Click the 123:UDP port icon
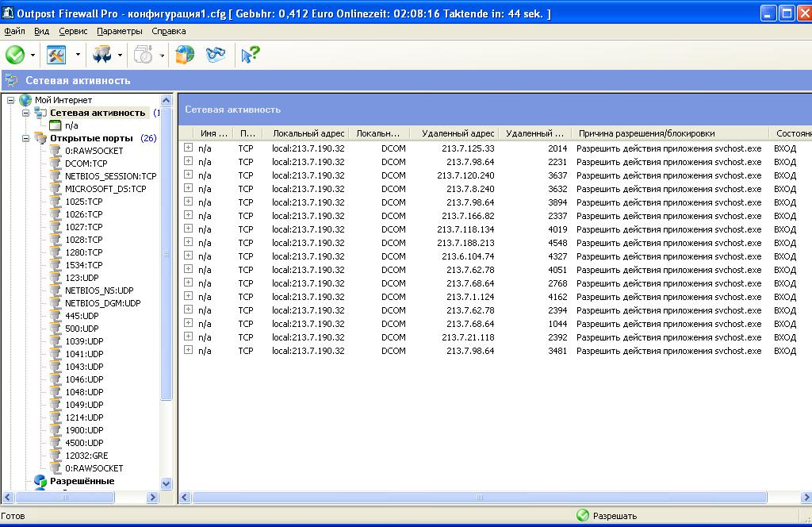The height and width of the screenshot is (527, 812). click(x=56, y=278)
